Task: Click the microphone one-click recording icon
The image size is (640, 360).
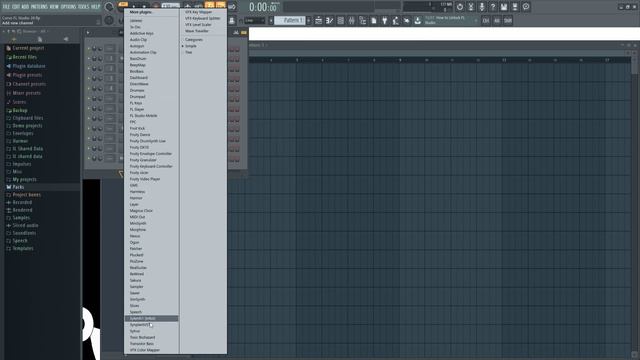Action: click(x=482, y=7)
